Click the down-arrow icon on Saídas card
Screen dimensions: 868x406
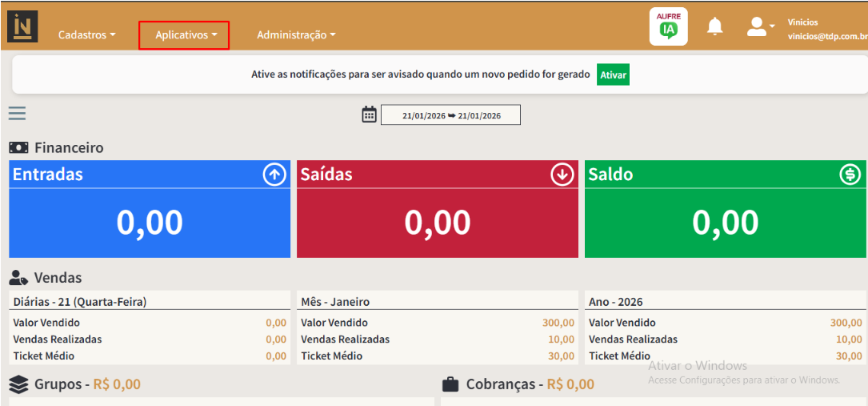562,175
